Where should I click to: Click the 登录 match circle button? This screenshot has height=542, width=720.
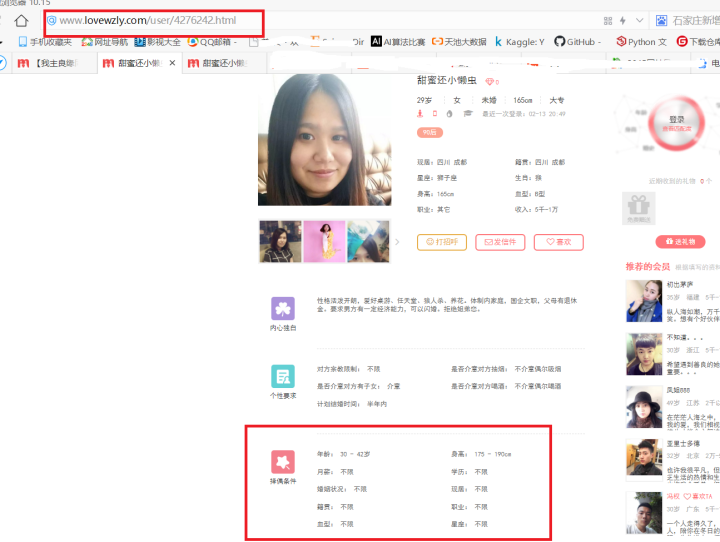click(676, 123)
